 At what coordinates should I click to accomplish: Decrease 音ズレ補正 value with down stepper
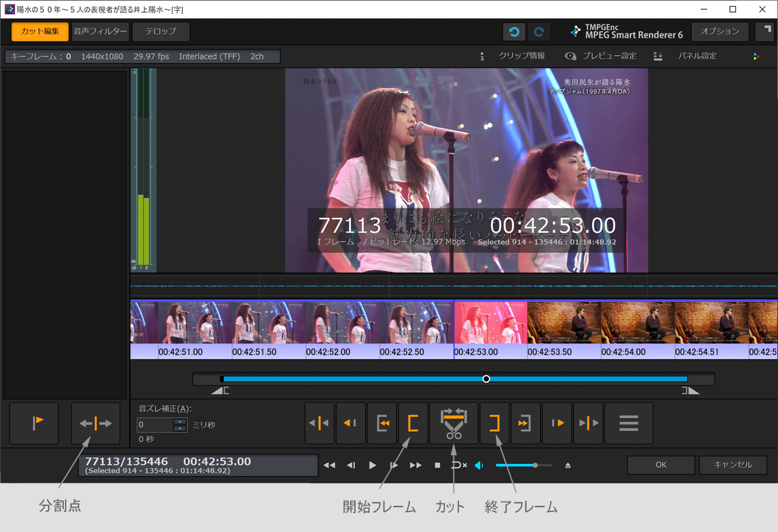click(x=180, y=429)
